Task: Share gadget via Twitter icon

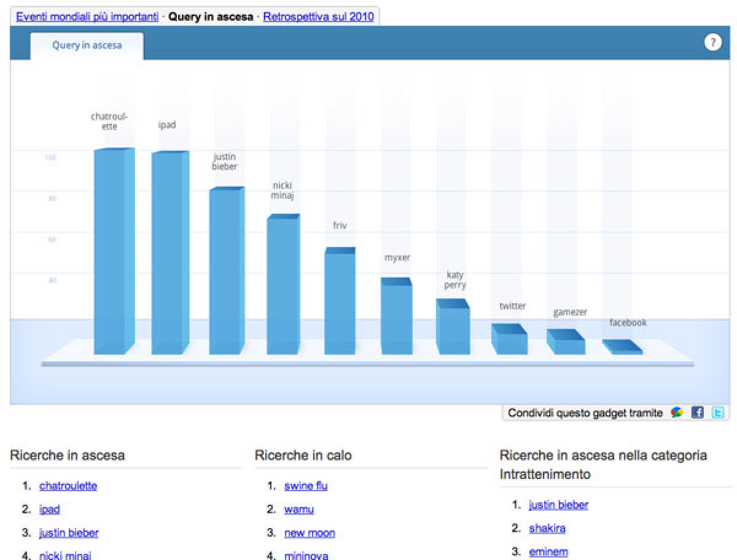Action: [717, 413]
